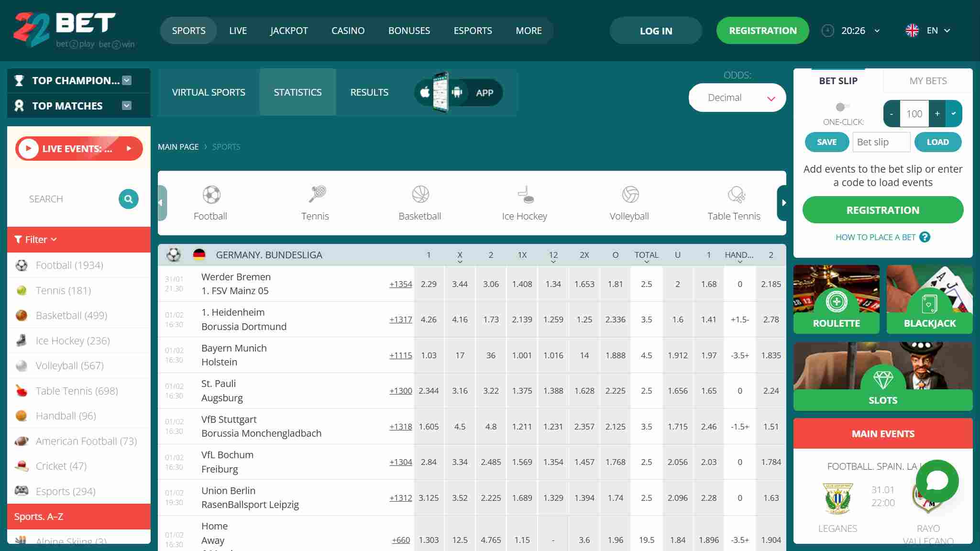
Task: Open the Decimal odds format dropdown
Action: (737, 98)
